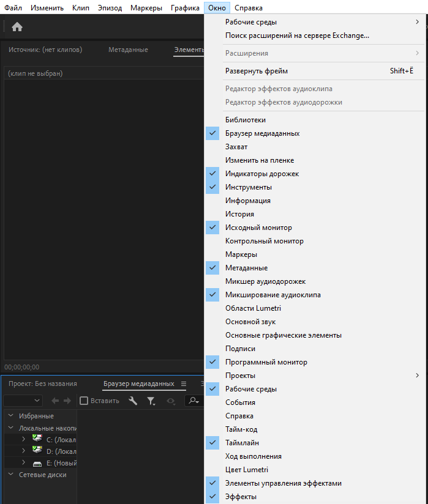Collapse the Сетевые диски node

(10, 475)
